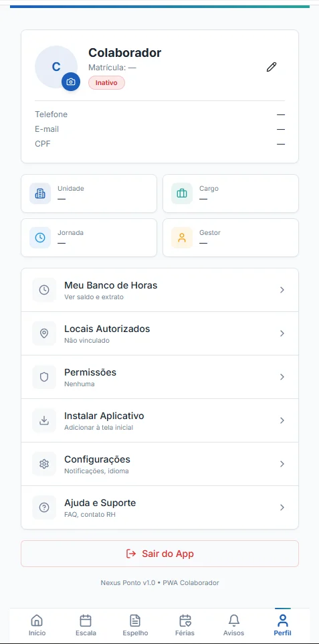Open Meu Banco de Horas title

point(111,285)
